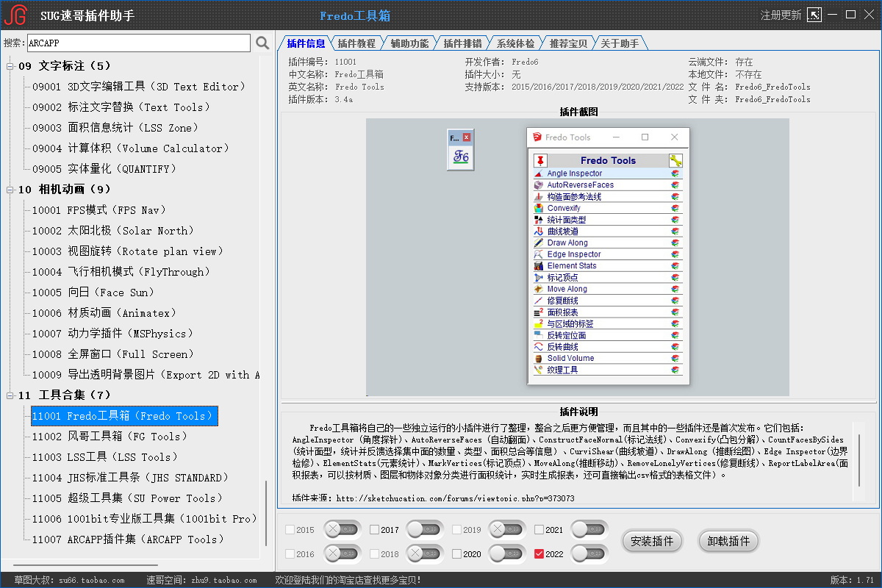This screenshot has height=588, width=882.
Task: Toggle the switch next to 2019
Action: point(507,529)
